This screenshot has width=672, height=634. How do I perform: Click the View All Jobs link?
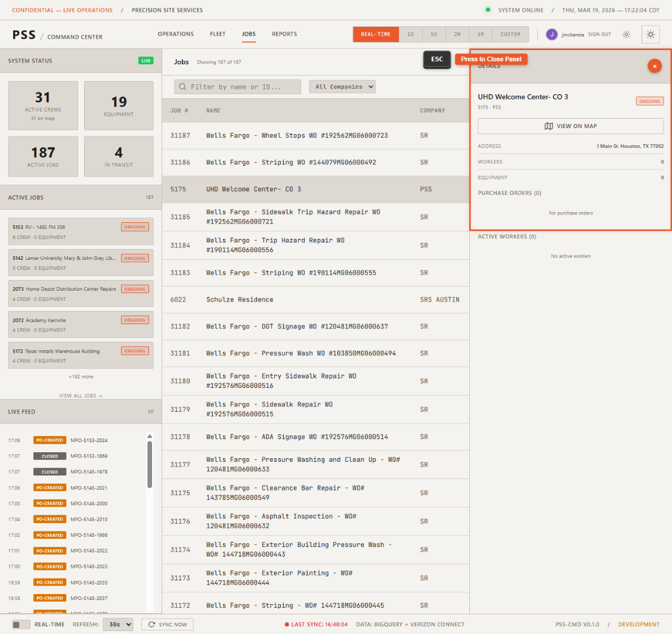coord(80,395)
